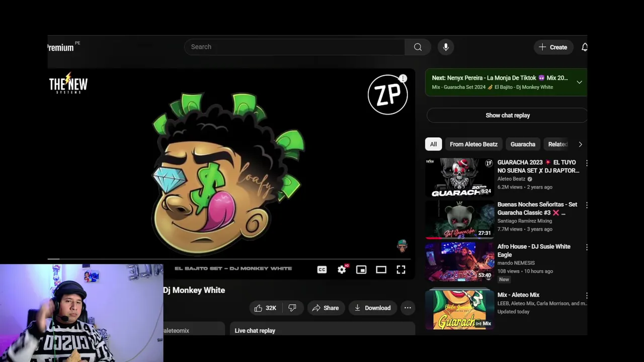Click Santiago Ramirez Mixing channel name
This screenshot has height=362, width=644.
point(524,221)
